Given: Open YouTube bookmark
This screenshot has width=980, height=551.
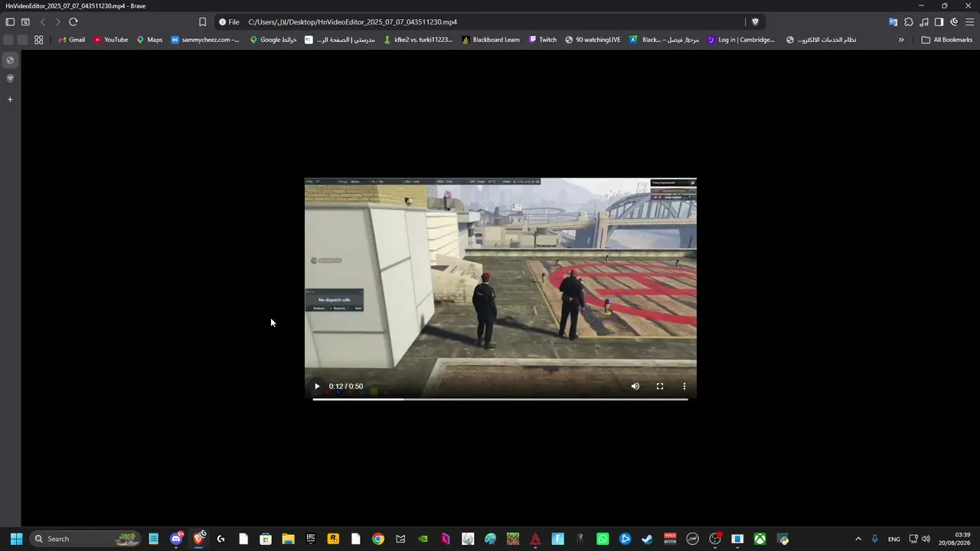Looking at the screenshot, I should point(111,40).
